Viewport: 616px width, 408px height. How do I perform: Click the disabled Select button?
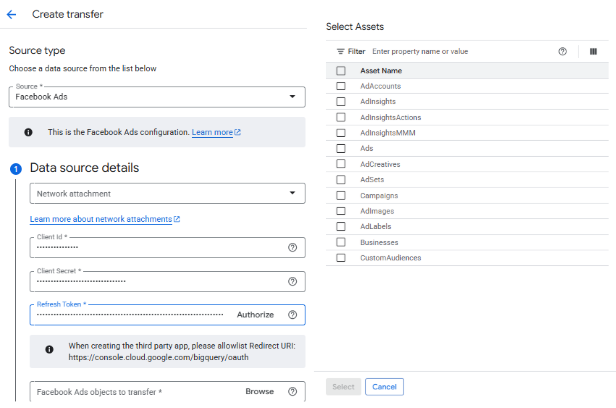(343, 387)
